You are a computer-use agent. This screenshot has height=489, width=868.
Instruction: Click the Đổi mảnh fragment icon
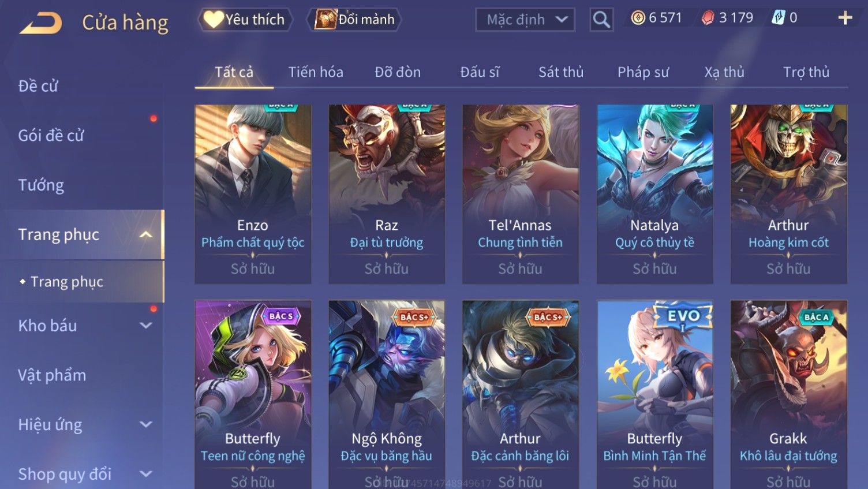pos(325,20)
